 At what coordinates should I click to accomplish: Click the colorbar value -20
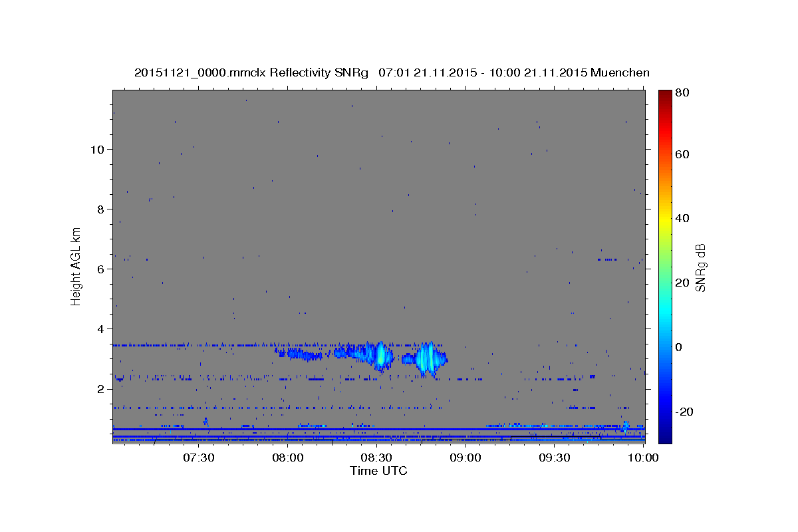pos(684,412)
